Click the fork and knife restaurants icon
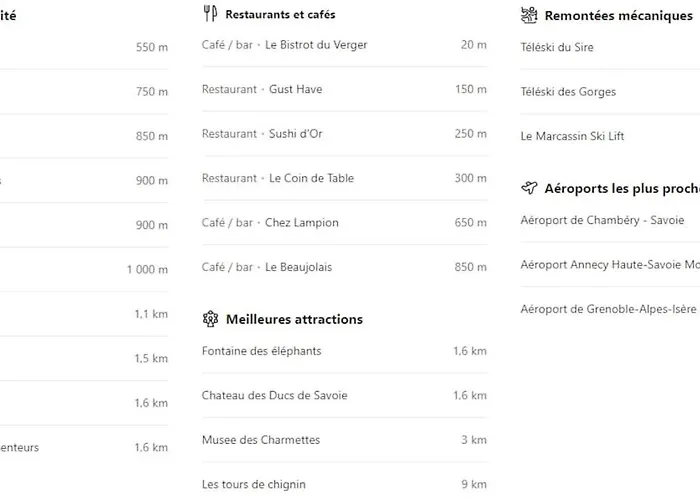The image size is (700, 500). (210, 13)
